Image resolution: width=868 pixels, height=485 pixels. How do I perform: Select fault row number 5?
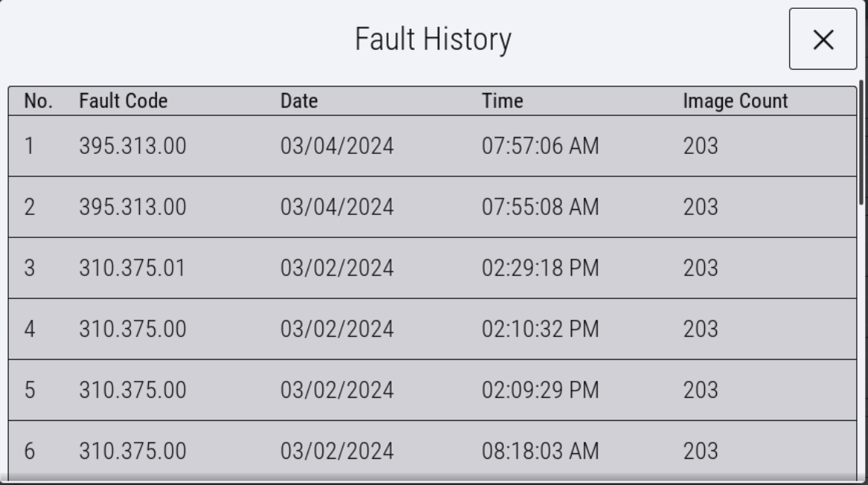pos(432,391)
